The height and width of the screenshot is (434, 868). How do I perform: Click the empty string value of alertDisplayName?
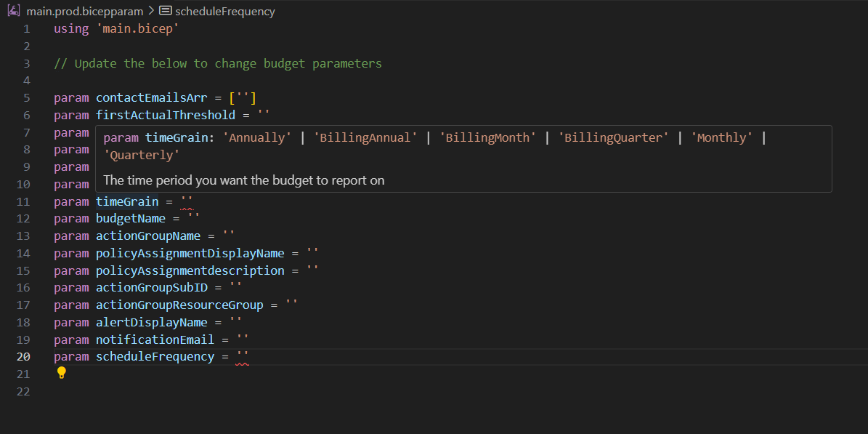tap(235, 322)
